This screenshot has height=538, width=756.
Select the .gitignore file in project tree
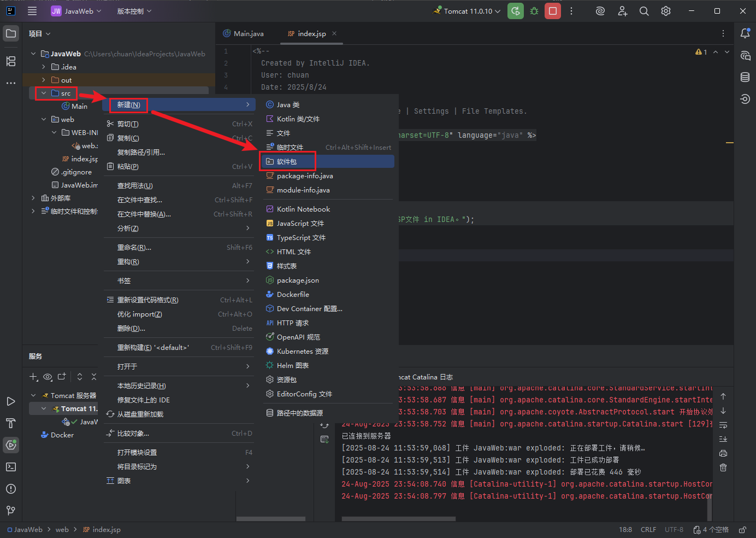click(x=72, y=172)
